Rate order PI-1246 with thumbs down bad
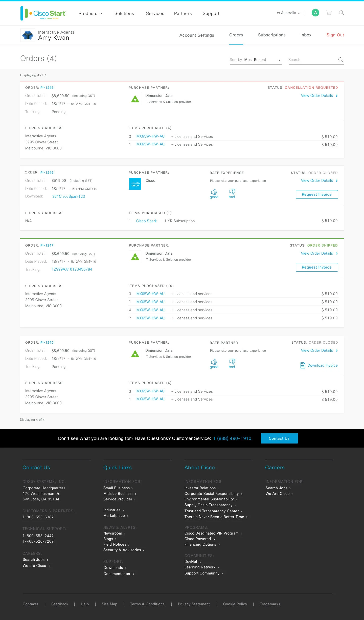This screenshot has width=364, height=620. pos(232,194)
